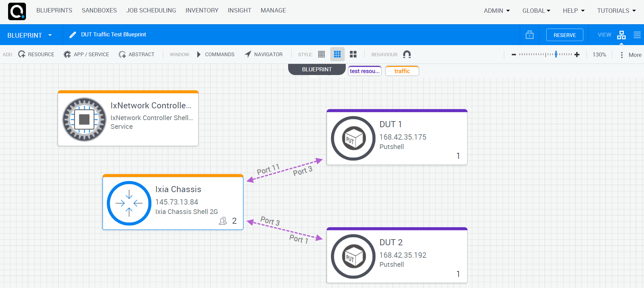The height and width of the screenshot is (288, 644).
Task: Click the zoom level slider
Action: point(545,54)
